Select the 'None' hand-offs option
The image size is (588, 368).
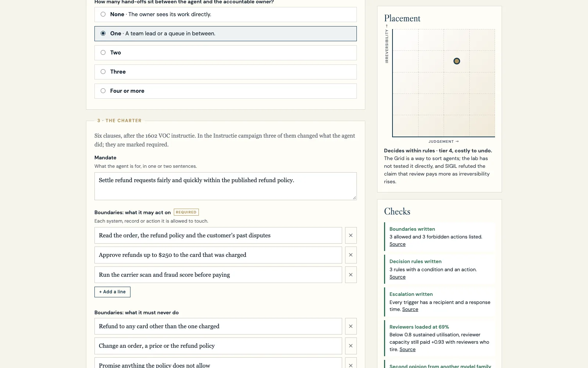click(x=226, y=14)
